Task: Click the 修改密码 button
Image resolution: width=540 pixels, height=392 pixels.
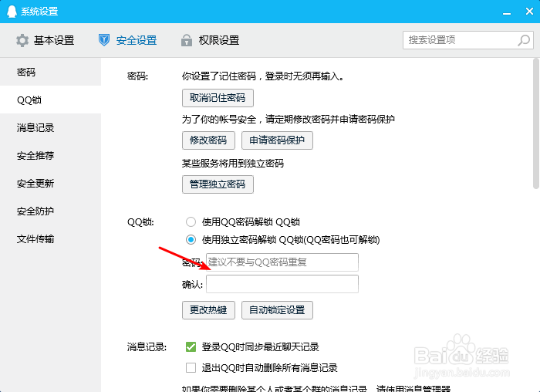Action: tap(208, 140)
